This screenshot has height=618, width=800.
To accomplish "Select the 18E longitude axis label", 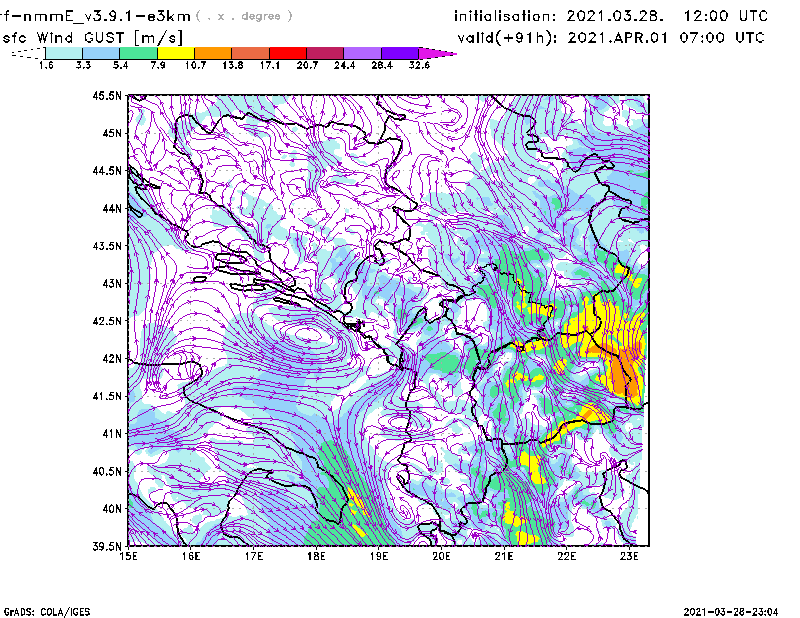I will coord(317,556).
